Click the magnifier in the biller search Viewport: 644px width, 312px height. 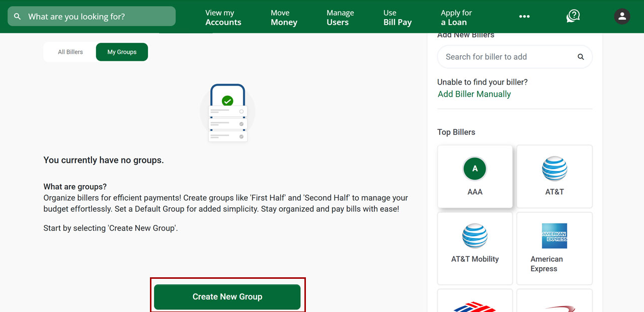(581, 57)
